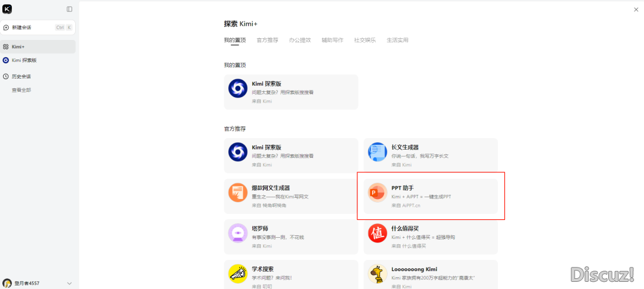Viewport: 644px width, 289px height.
Task: Close the 探索 Kimi+ panel with the X
Action: coord(636,10)
